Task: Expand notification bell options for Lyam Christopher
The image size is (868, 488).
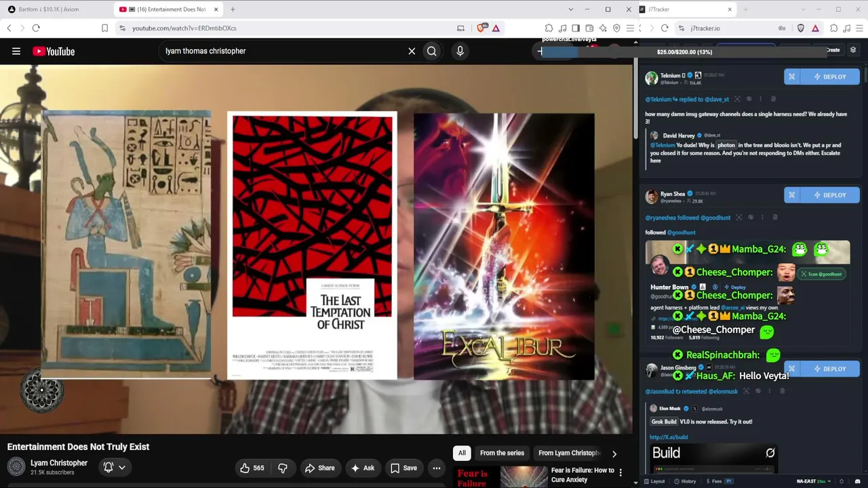Action: (x=122, y=467)
